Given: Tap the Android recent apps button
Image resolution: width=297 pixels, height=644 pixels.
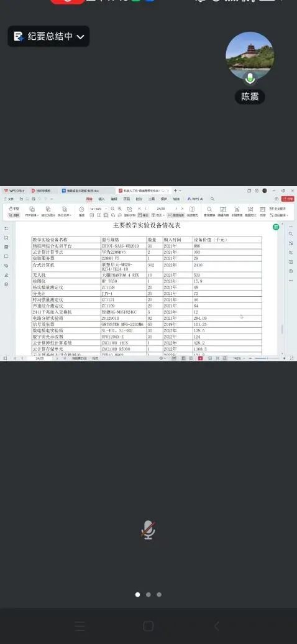Looking at the screenshot, I should pyautogui.click(x=80, y=626).
